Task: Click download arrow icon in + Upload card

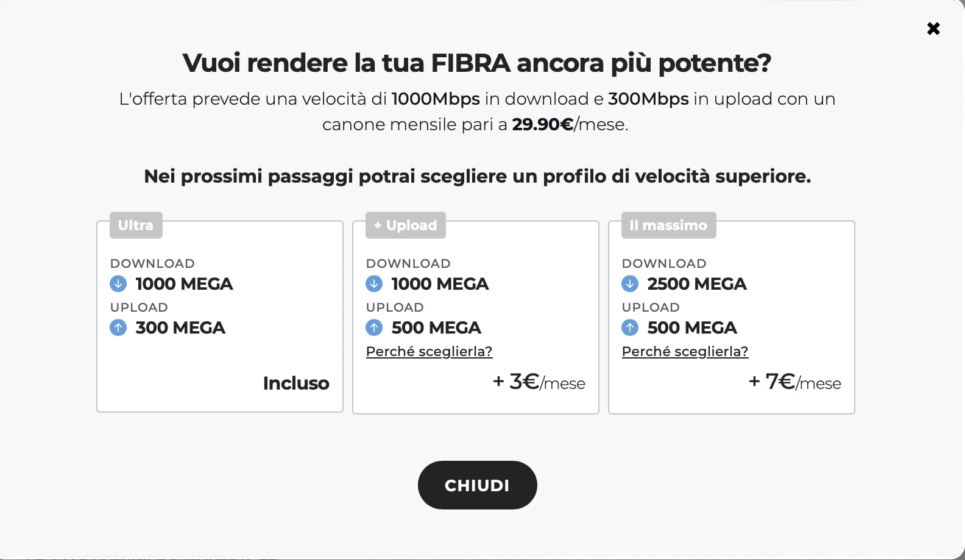Action: tap(374, 284)
